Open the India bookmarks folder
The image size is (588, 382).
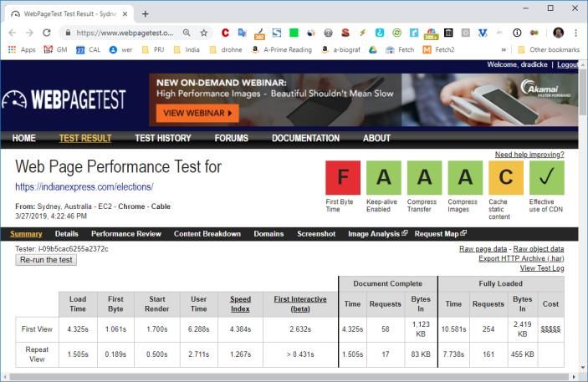coord(187,49)
